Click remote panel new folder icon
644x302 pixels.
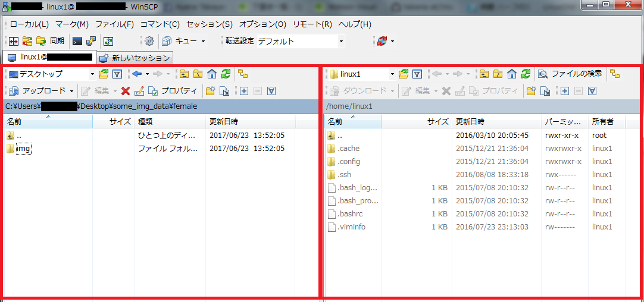click(531, 91)
